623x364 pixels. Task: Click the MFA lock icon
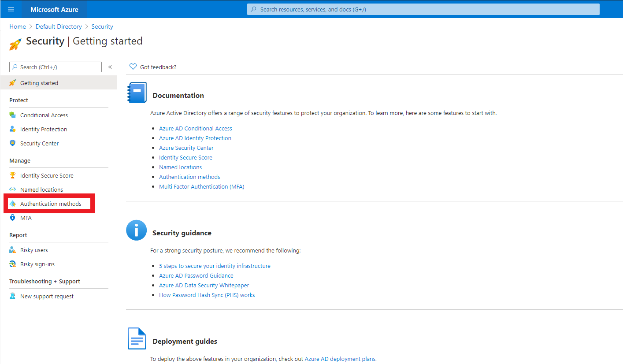tap(13, 218)
